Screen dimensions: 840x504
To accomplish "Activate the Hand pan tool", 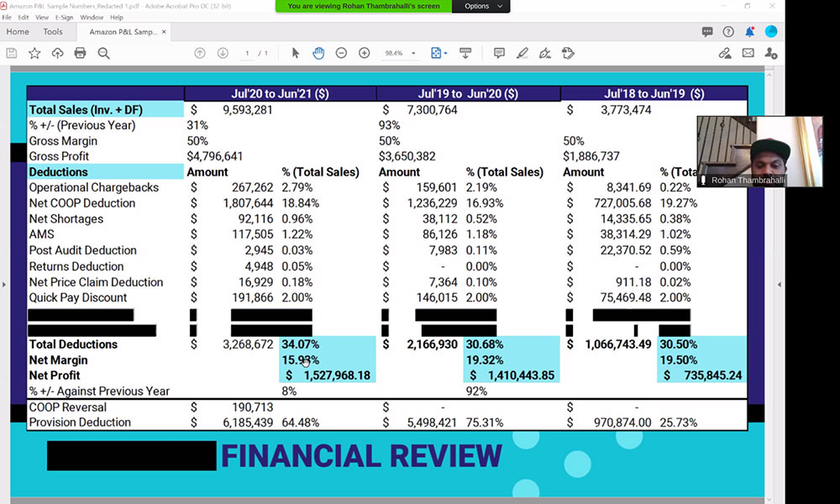I will 318,53.
